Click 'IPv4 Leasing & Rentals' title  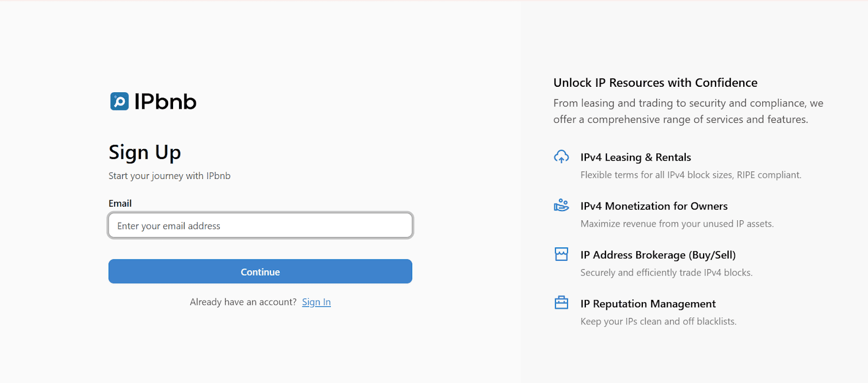636,157
